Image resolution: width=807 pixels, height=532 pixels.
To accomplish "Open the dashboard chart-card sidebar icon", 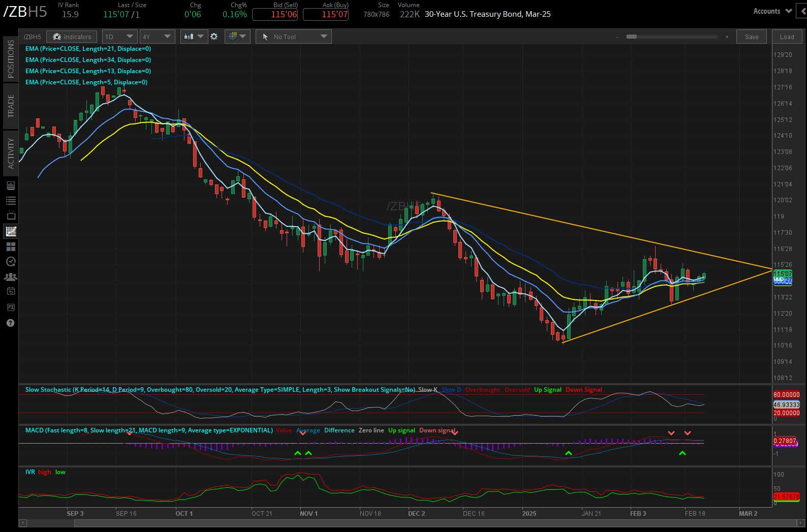I will [10, 186].
